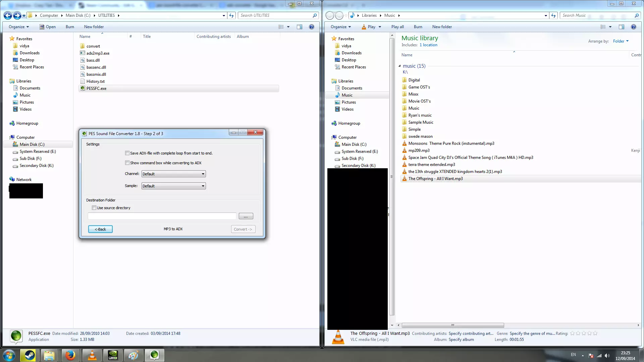The image size is (644, 362).
Task: Enable Save ADX-file with complete loop
Action: pos(127,153)
